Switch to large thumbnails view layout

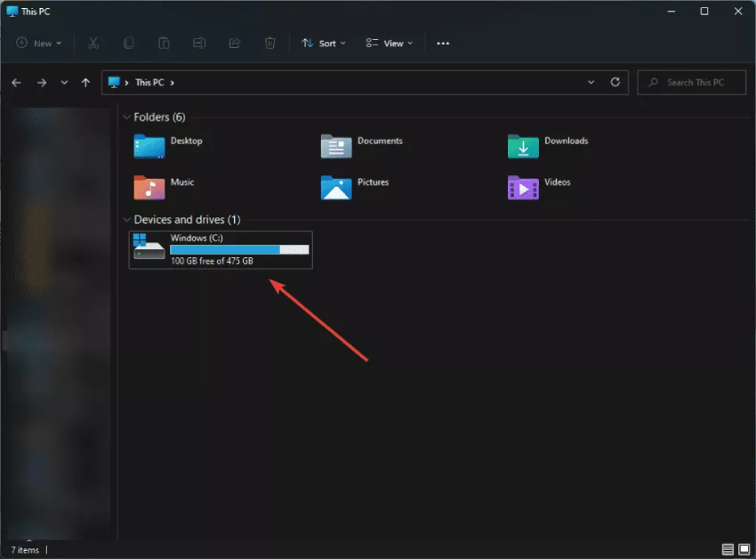click(x=744, y=549)
